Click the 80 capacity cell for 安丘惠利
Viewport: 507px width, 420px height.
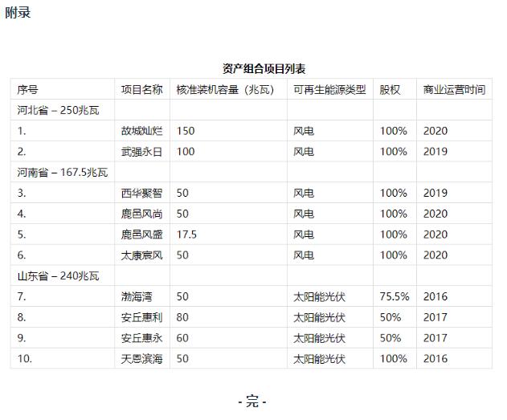[x=182, y=317]
